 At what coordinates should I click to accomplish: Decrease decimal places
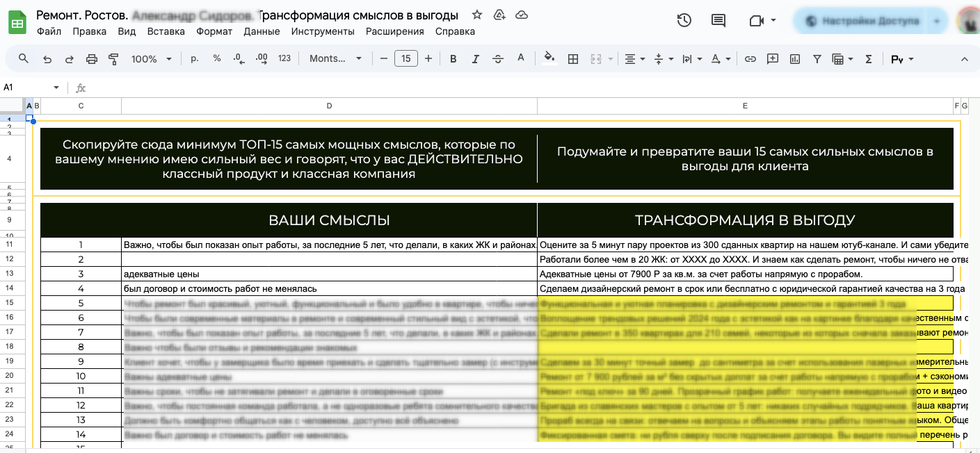[x=239, y=59]
